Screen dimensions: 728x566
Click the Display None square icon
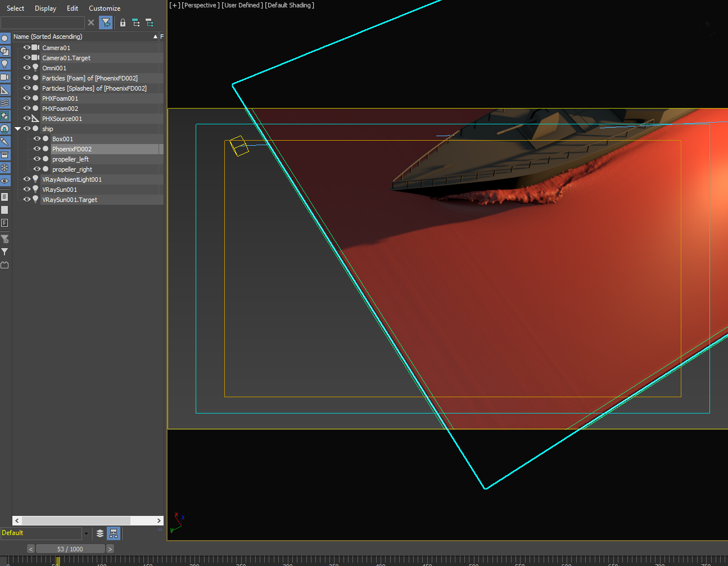[4, 210]
